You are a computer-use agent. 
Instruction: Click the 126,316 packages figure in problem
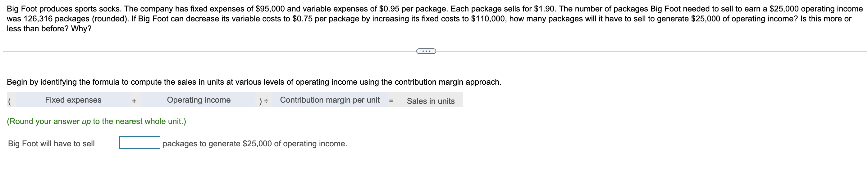pyautogui.click(x=38, y=19)
